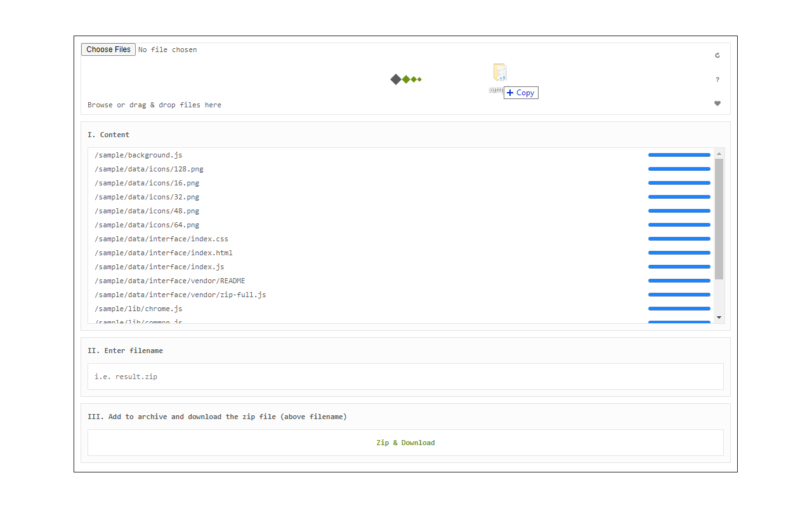The width and height of the screenshot is (812, 508).
Task: Select /sample/data/interface/vendor/zip-full.js entry
Action: 180,295
